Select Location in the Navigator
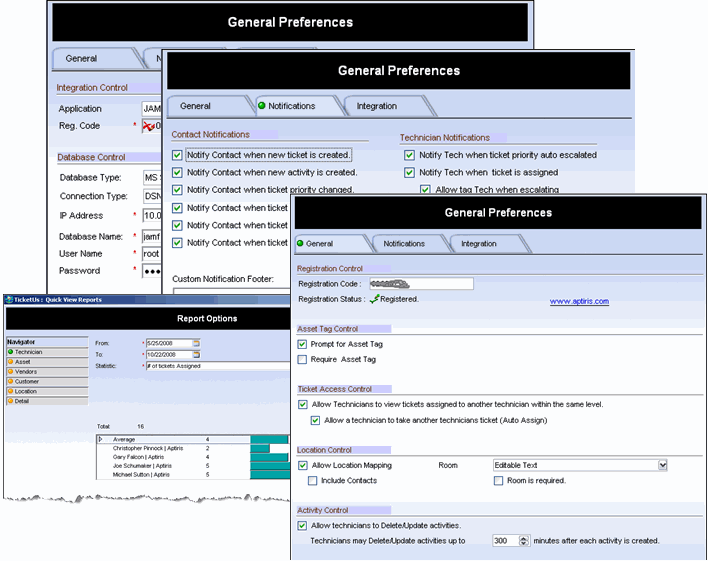This screenshot has width=708, height=561. click(27, 391)
